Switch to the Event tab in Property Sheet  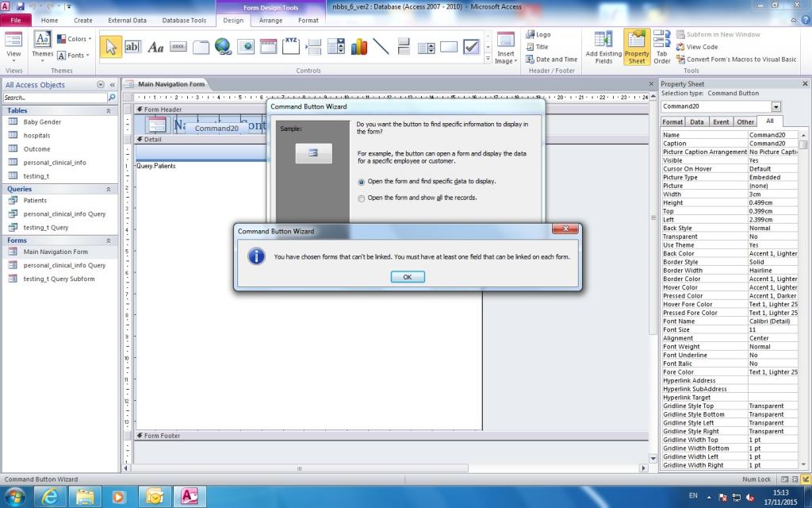click(721, 121)
